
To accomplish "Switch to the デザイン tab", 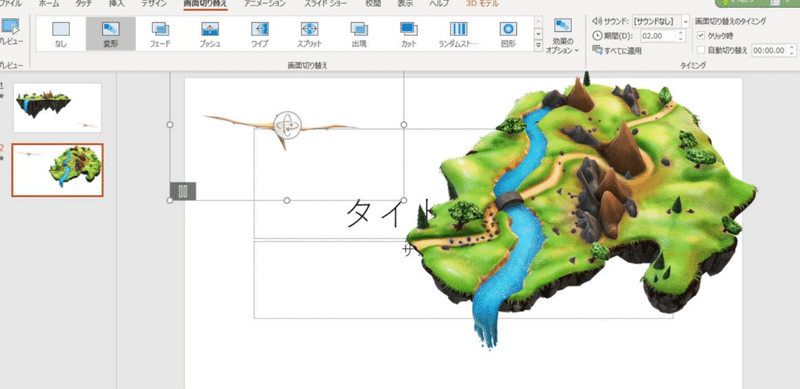I will coord(154,4).
